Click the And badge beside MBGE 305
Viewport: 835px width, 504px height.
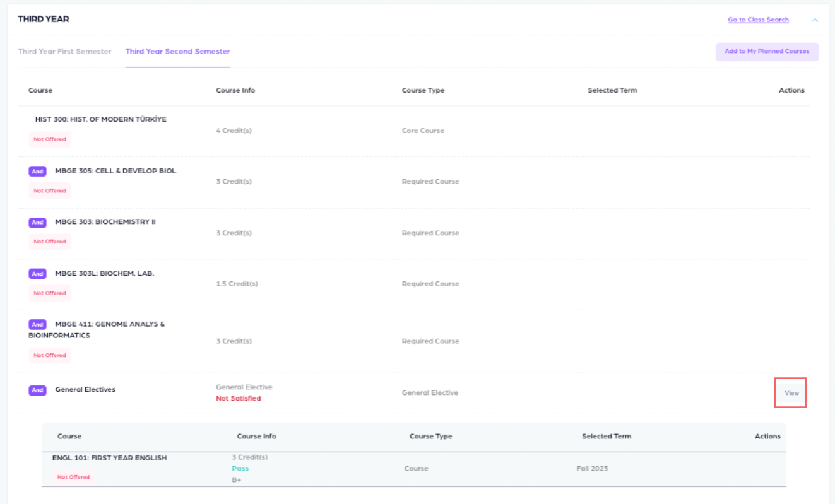point(37,171)
